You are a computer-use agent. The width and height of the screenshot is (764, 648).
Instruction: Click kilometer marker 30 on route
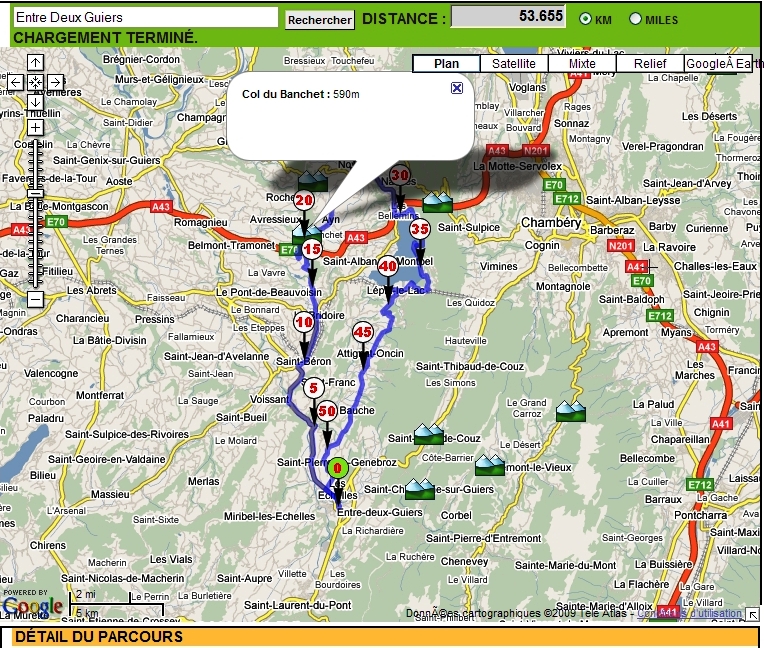pyautogui.click(x=400, y=175)
